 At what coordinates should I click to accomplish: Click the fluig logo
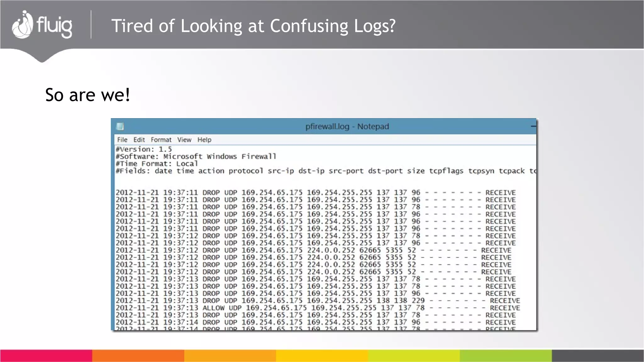[42, 25]
